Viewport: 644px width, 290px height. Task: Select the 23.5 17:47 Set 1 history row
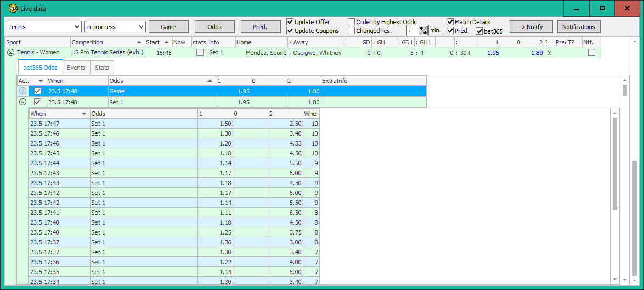point(174,124)
